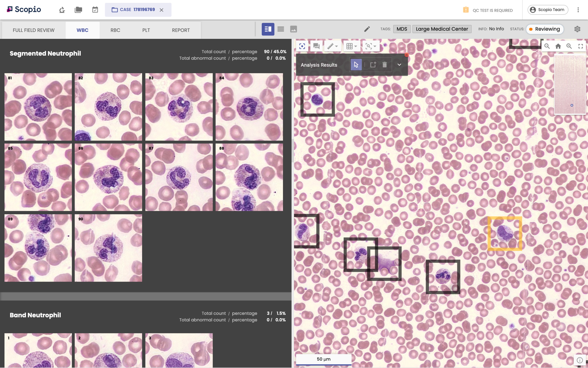Click the pencil edit icon near tags

[x=367, y=29]
